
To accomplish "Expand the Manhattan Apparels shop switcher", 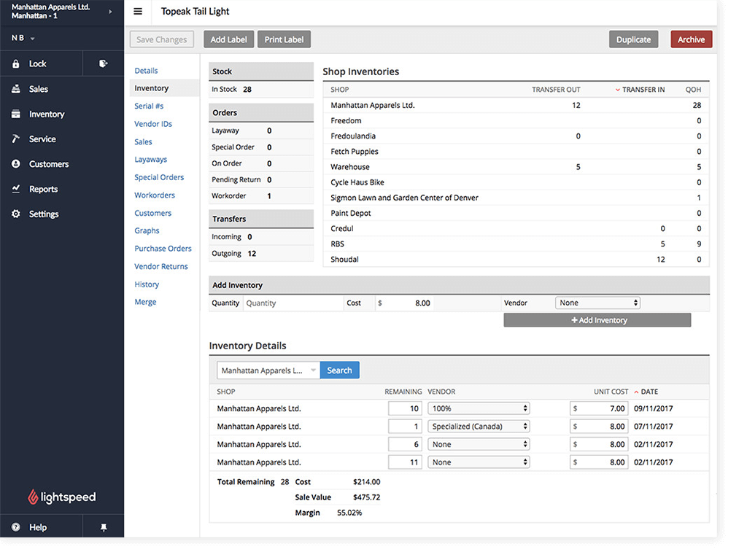I will pos(110,12).
